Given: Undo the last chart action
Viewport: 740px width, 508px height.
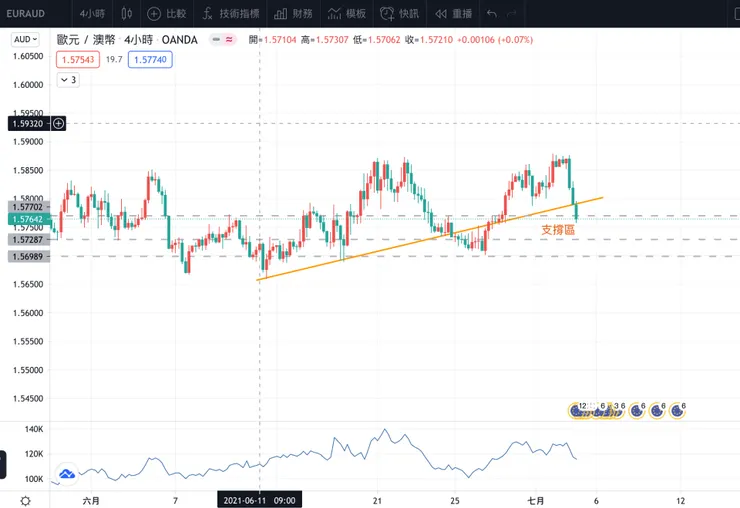Looking at the screenshot, I should coord(492,14).
